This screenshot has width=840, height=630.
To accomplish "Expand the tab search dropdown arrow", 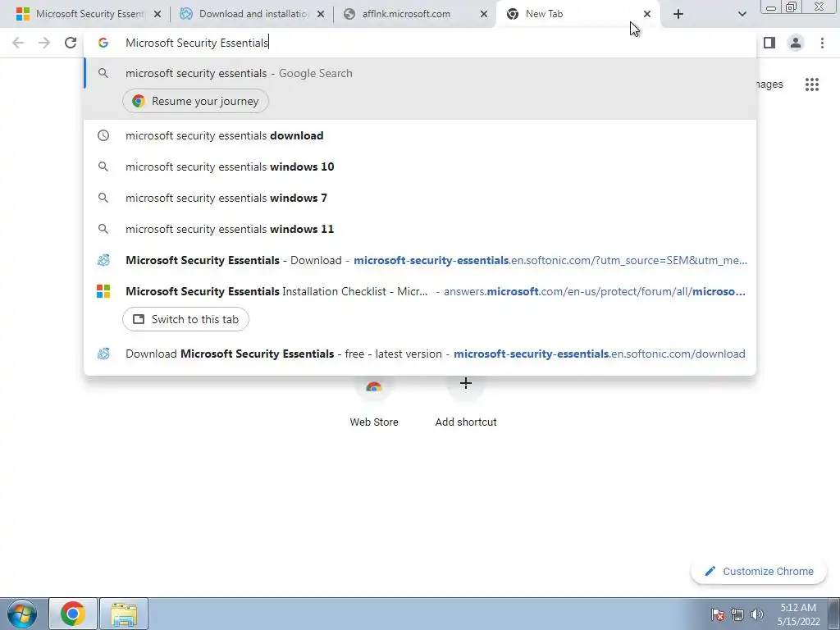I will 742,14.
